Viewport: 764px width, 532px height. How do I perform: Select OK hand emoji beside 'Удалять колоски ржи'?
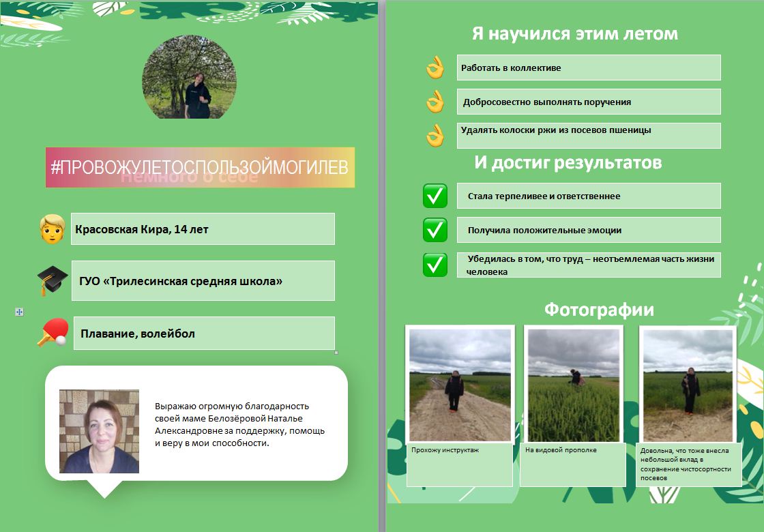pos(435,135)
